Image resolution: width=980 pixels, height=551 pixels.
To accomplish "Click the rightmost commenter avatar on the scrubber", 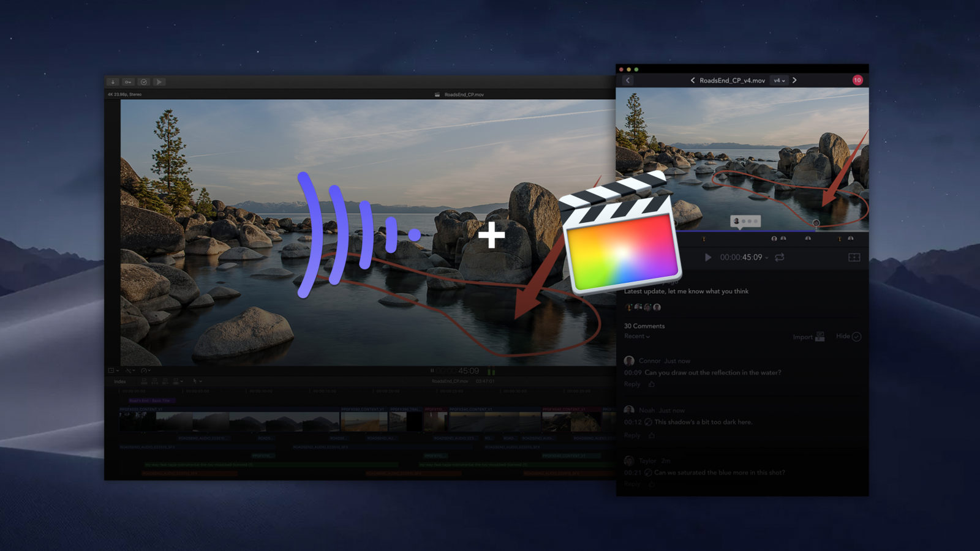I will pos(850,238).
